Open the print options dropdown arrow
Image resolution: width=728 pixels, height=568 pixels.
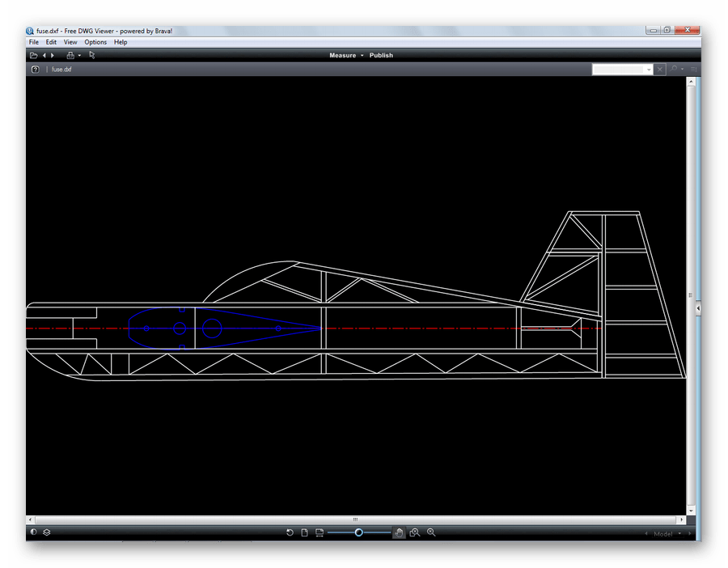(x=79, y=56)
